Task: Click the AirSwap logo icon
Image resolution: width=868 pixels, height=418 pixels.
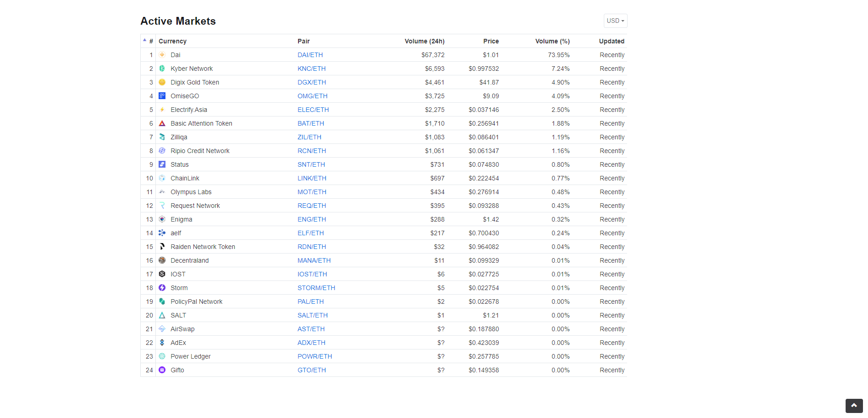Action: (162, 329)
